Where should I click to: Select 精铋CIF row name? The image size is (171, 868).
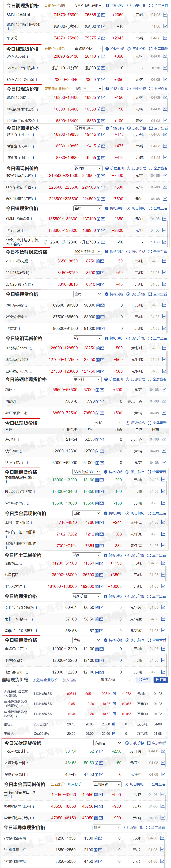coord(12,402)
